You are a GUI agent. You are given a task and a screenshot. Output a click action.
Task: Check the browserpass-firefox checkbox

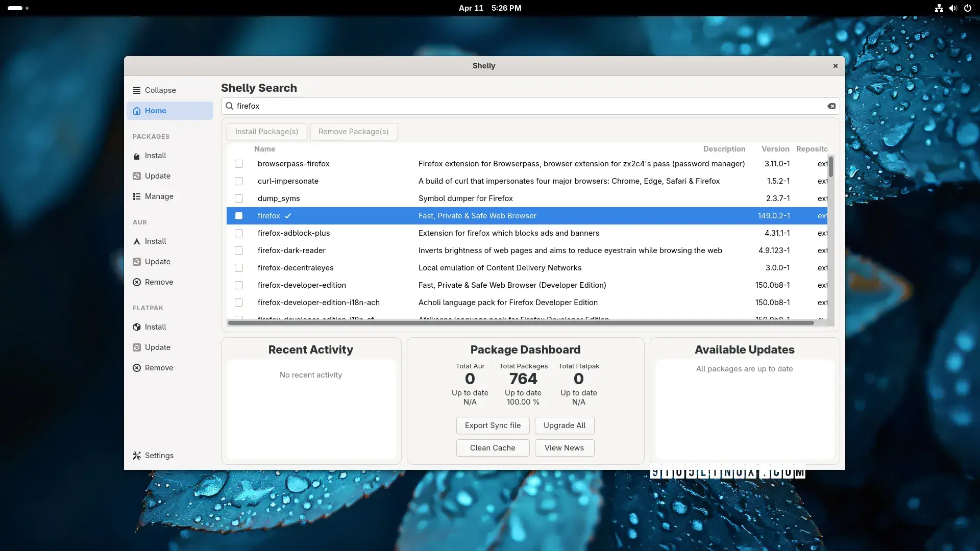[x=239, y=164]
